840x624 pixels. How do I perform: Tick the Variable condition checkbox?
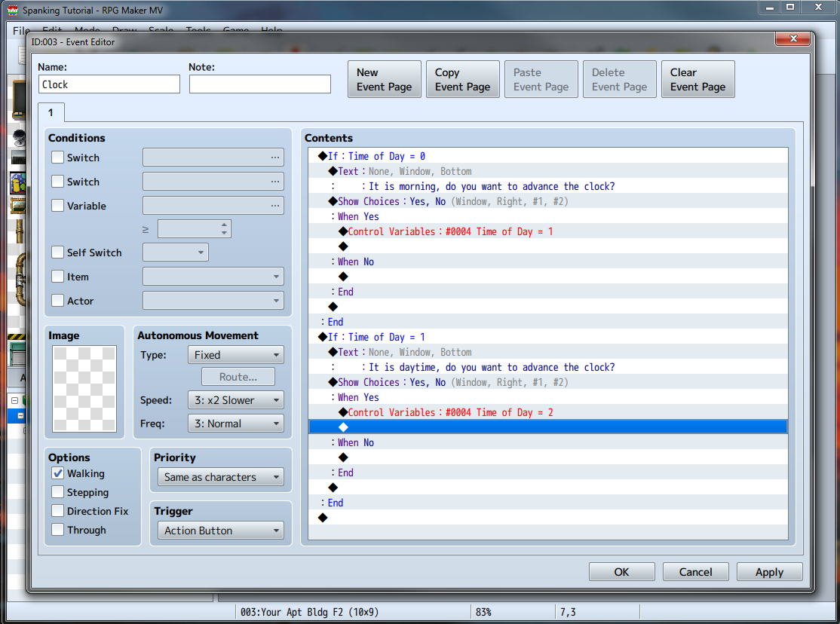57,206
